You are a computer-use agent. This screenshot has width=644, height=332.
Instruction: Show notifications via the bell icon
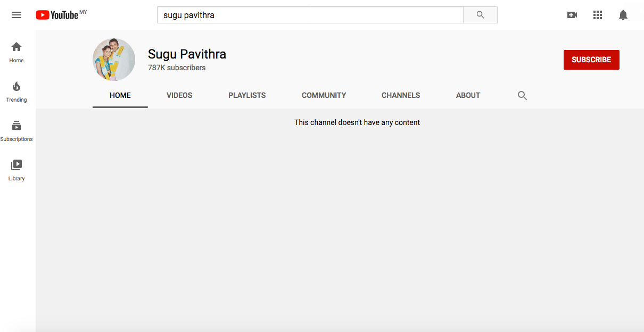pos(623,15)
